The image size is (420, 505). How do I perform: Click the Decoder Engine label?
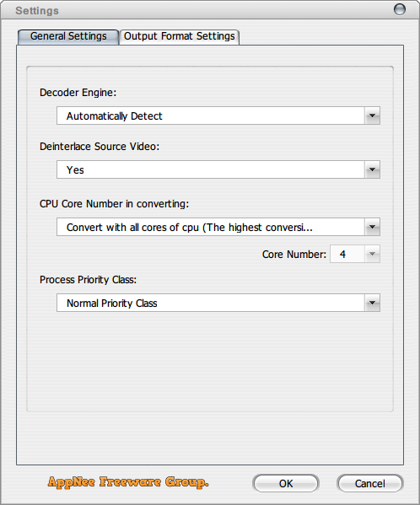pos(78,93)
